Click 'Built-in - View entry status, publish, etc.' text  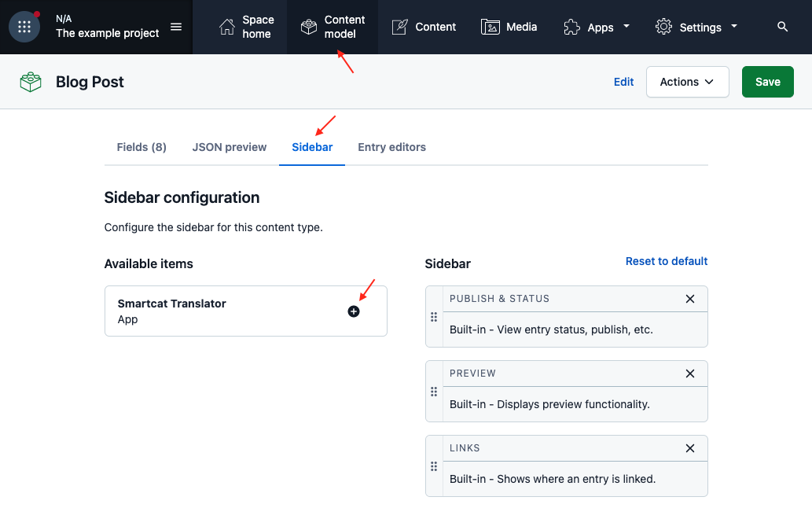(x=551, y=329)
